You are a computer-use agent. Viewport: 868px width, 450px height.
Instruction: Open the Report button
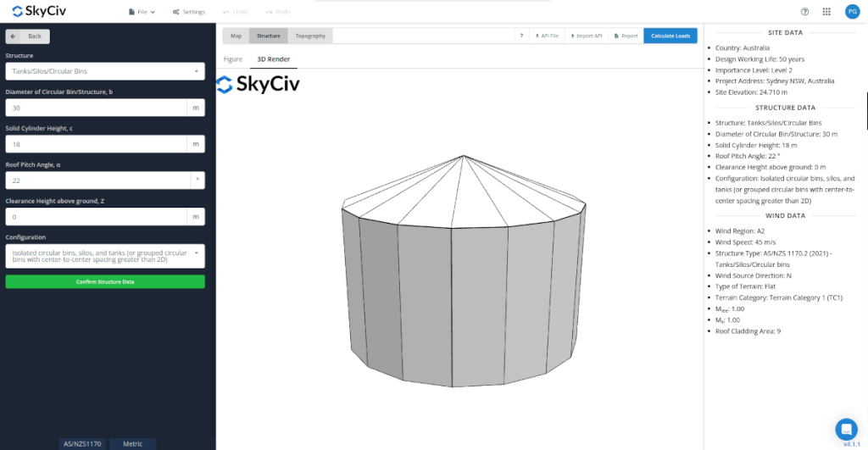626,36
